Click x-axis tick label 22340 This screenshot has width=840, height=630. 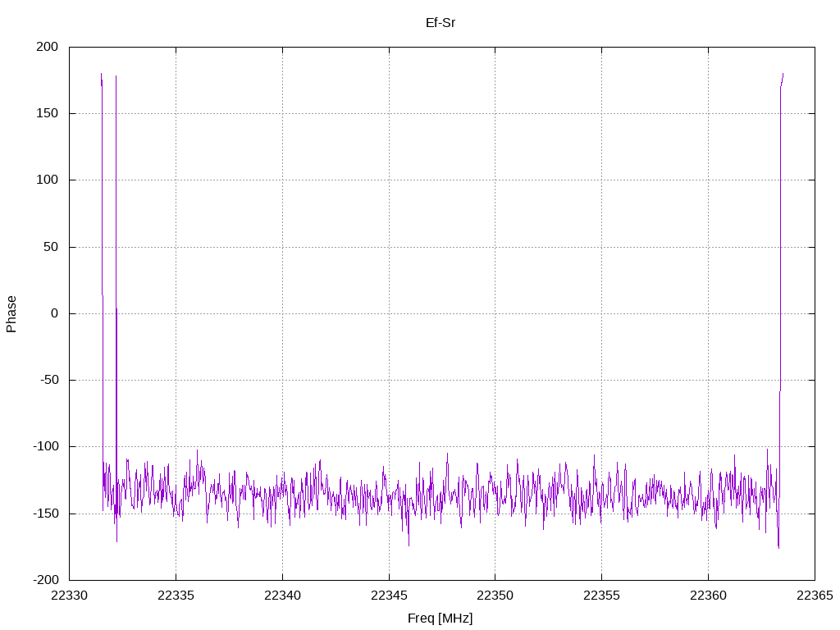(x=282, y=596)
